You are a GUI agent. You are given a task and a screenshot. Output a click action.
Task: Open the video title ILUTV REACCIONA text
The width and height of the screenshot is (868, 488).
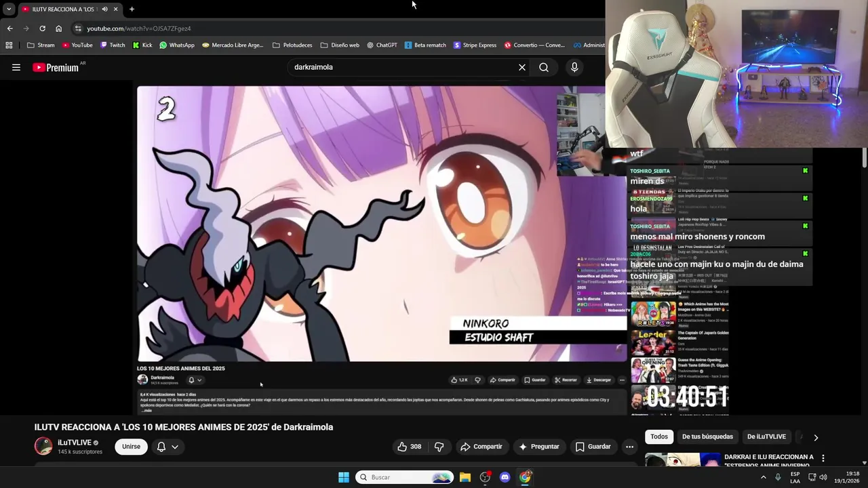tap(184, 427)
